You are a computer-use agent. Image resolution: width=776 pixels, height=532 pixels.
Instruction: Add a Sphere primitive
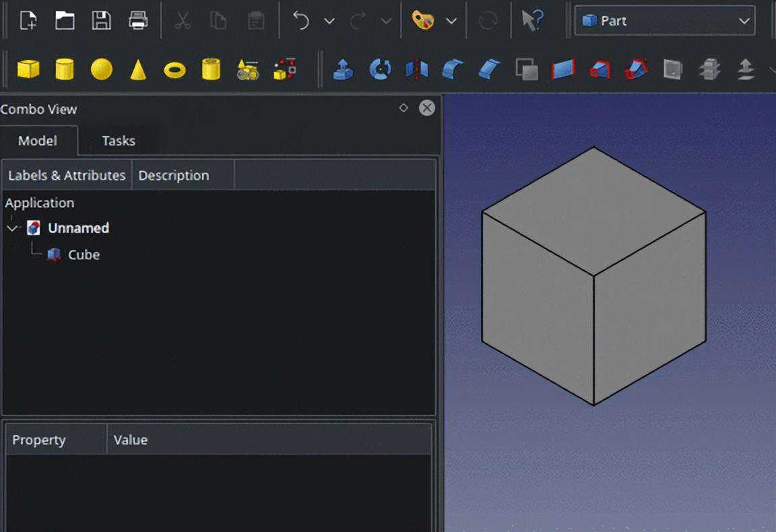pyautogui.click(x=101, y=69)
